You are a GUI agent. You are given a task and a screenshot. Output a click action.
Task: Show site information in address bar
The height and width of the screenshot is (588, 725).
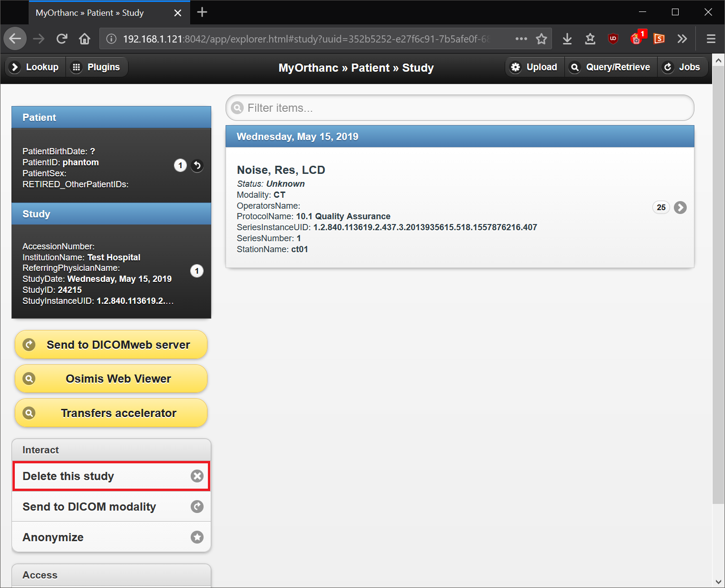pos(111,39)
